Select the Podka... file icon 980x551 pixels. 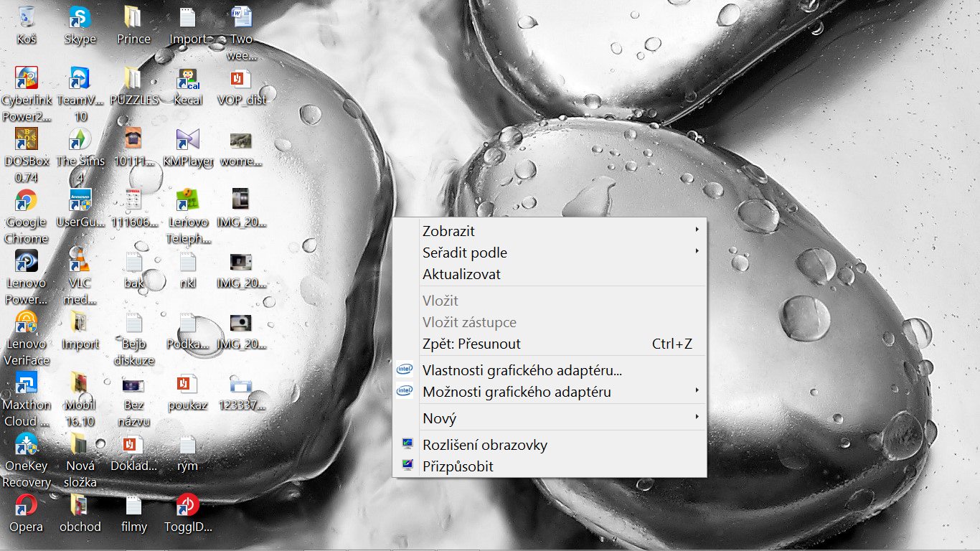[x=188, y=321]
